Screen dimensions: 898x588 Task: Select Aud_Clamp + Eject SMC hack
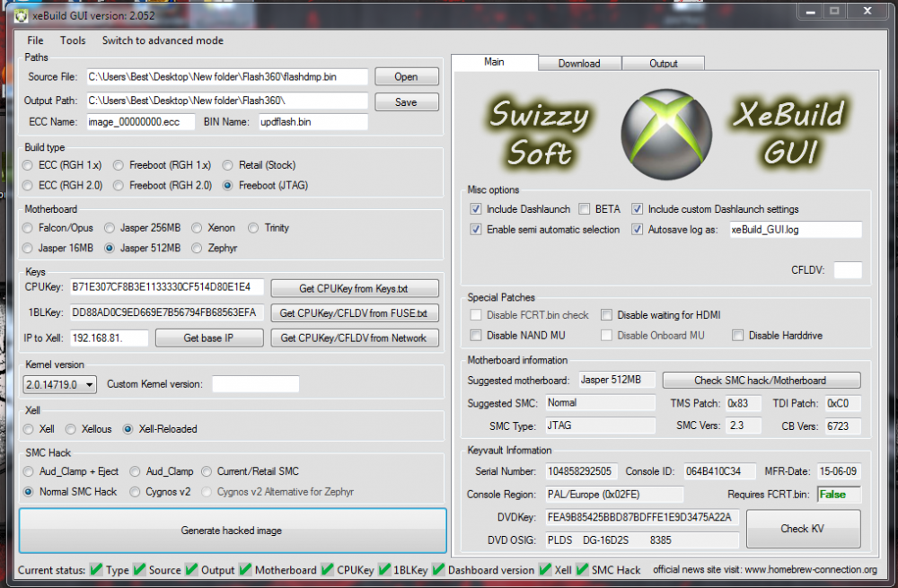[71, 471]
